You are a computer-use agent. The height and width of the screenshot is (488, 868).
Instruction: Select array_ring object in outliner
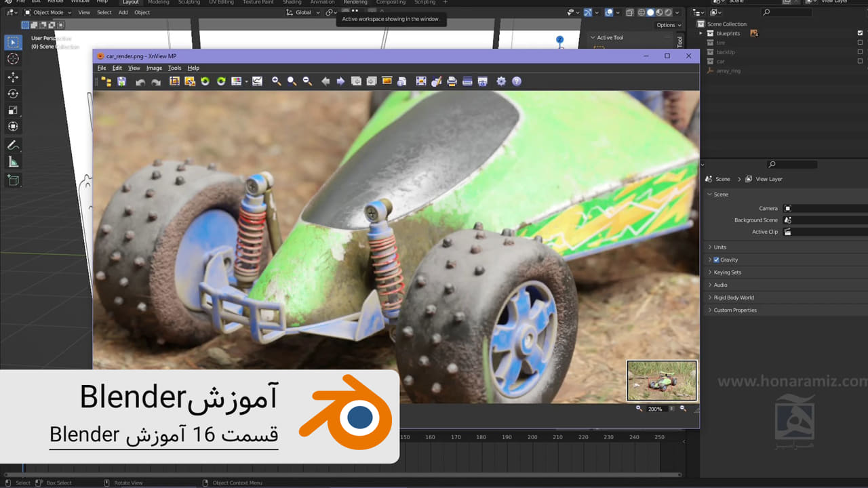729,70
